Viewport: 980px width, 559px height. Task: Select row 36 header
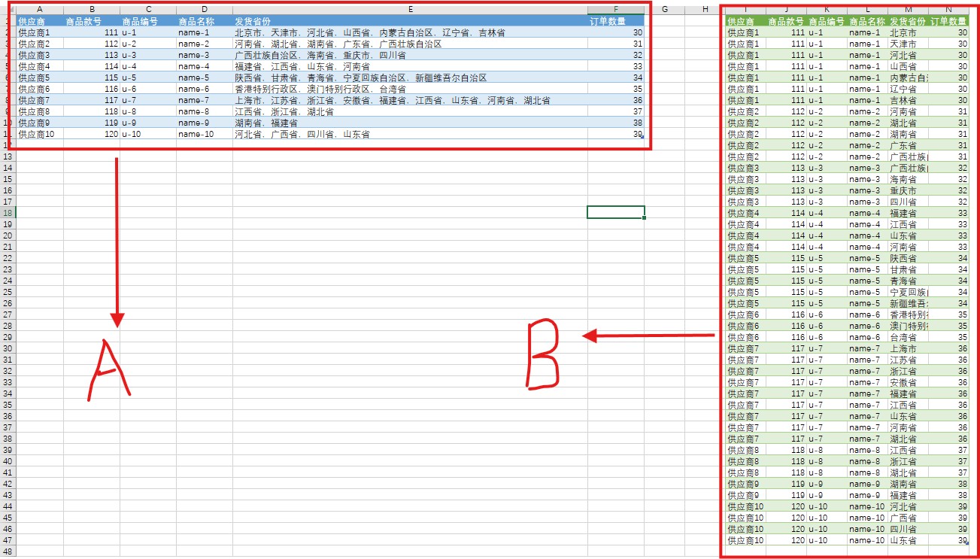[8, 416]
